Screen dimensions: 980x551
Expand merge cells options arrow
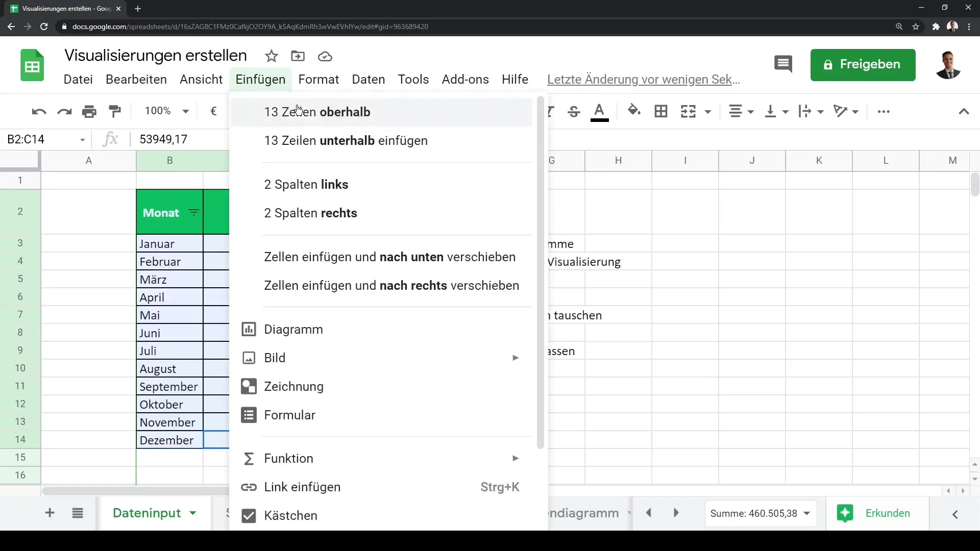[708, 112]
